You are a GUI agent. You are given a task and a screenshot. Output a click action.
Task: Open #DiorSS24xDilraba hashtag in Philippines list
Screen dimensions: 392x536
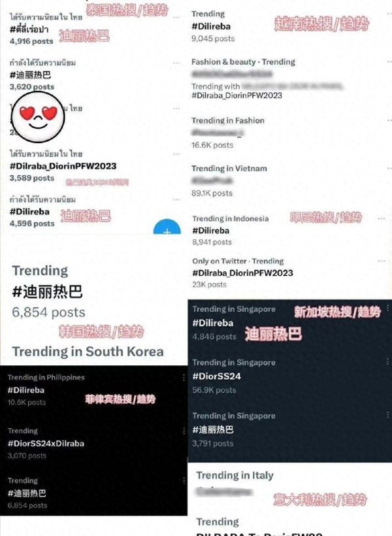(x=46, y=444)
